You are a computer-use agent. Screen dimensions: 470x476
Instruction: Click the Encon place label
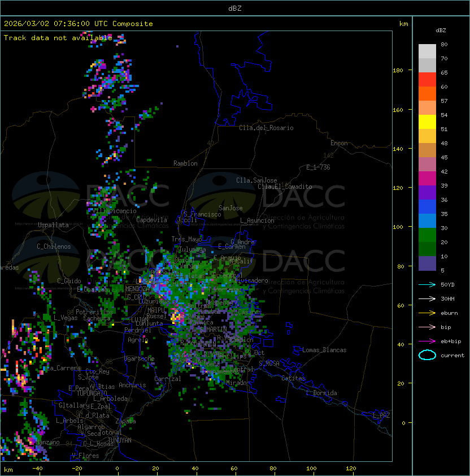click(x=339, y=143)
